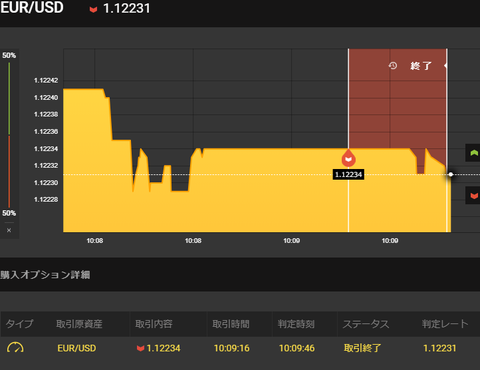This screenshot has width=480, height=370.
Task: Click the 1.12242 price axis label
Action: (x=46, y=80)
